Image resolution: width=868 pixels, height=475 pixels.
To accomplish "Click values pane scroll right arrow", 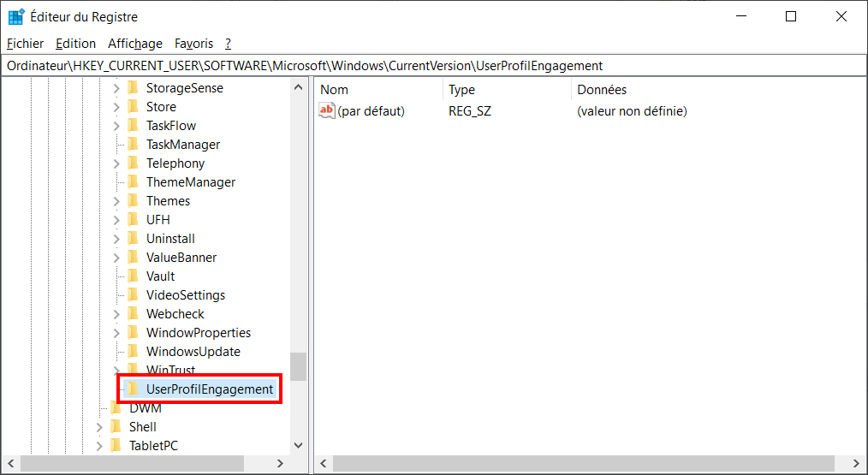I will tap(857, 463).
